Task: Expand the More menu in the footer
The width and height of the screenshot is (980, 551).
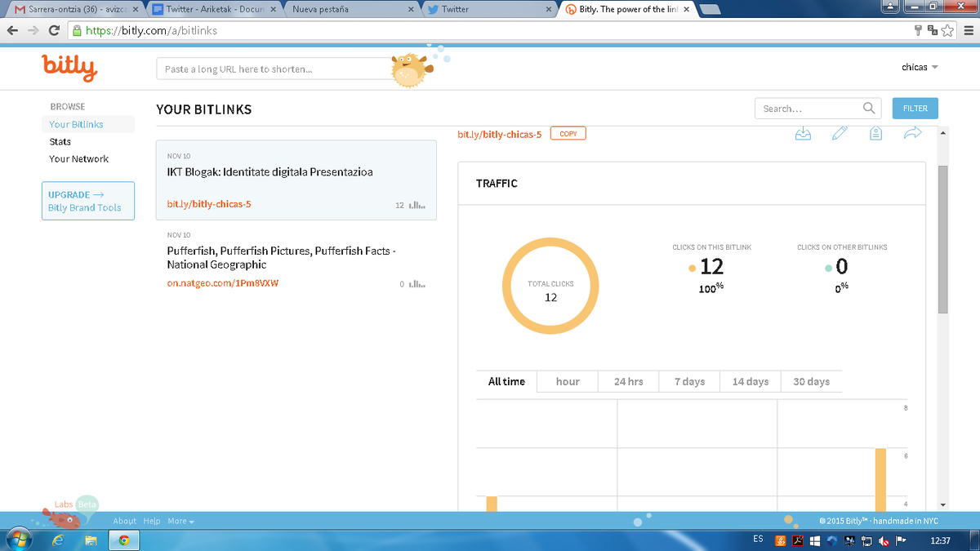Action: (x=180, y=521)
